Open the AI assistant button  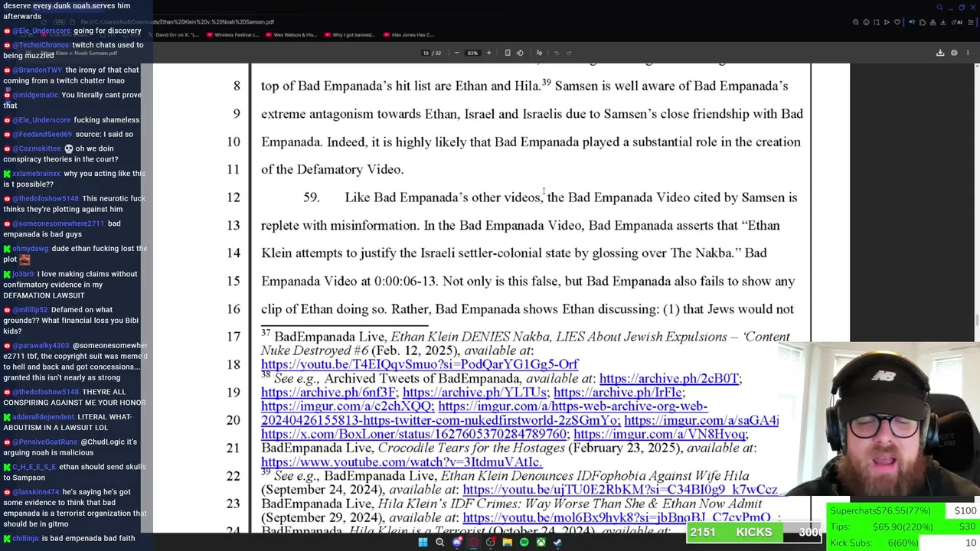957,22
